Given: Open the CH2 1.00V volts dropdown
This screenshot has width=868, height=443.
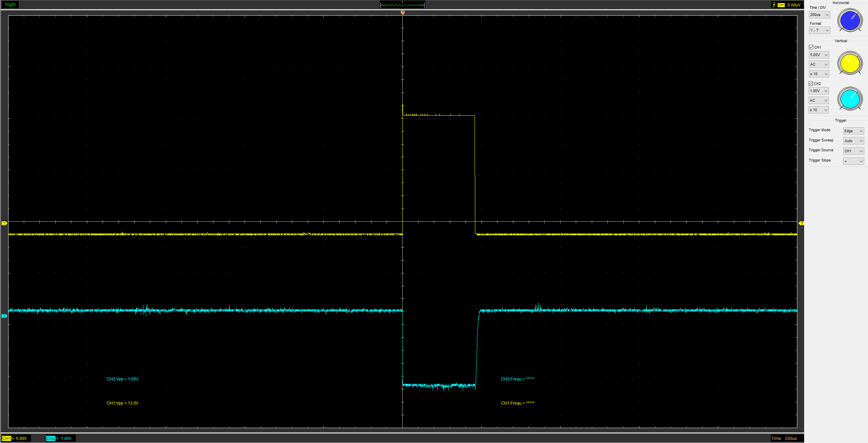Looking at the screenshot, I should tap(818, 91).
